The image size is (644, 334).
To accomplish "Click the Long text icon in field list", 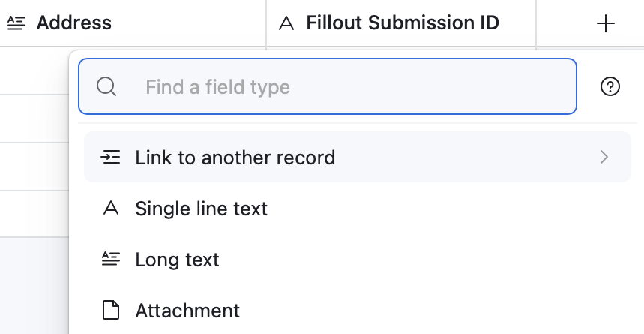I will (110, 260).
